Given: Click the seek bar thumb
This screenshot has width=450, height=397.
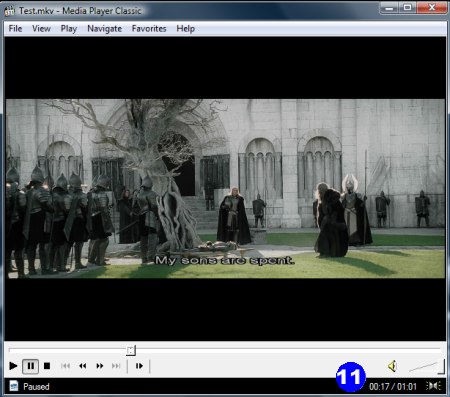Looking at the screenshot, I should pos(131,350).
